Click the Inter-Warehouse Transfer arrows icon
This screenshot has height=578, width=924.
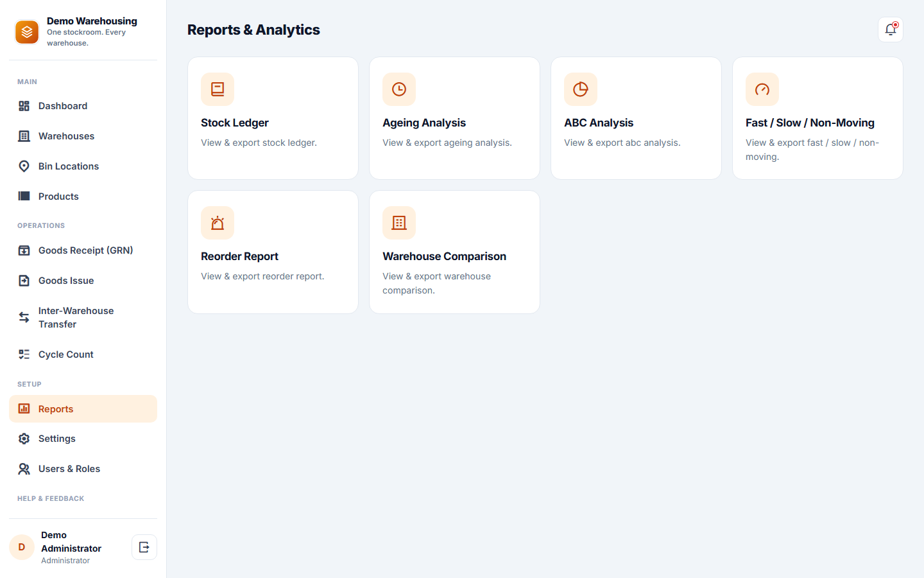coord(24,317)
